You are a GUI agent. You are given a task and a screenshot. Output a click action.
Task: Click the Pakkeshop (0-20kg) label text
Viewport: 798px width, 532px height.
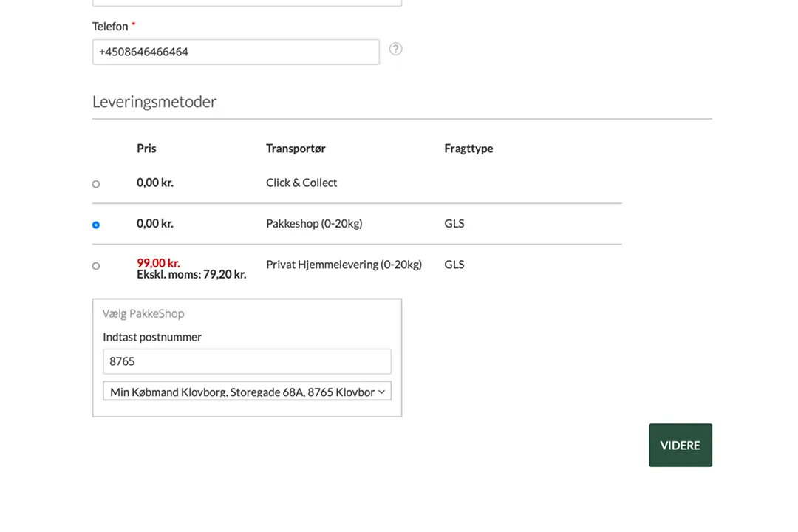tap(314, 223)
